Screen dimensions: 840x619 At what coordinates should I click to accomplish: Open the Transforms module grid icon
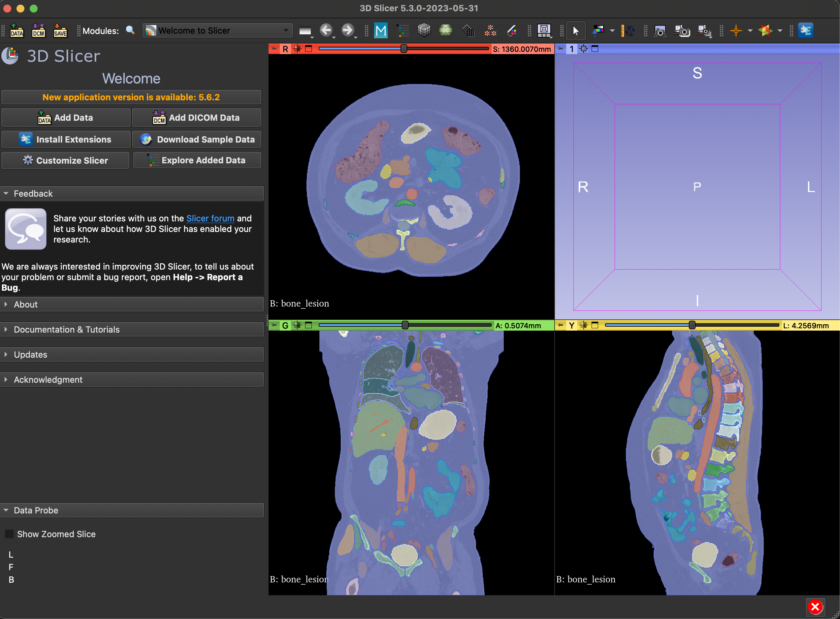468,30
